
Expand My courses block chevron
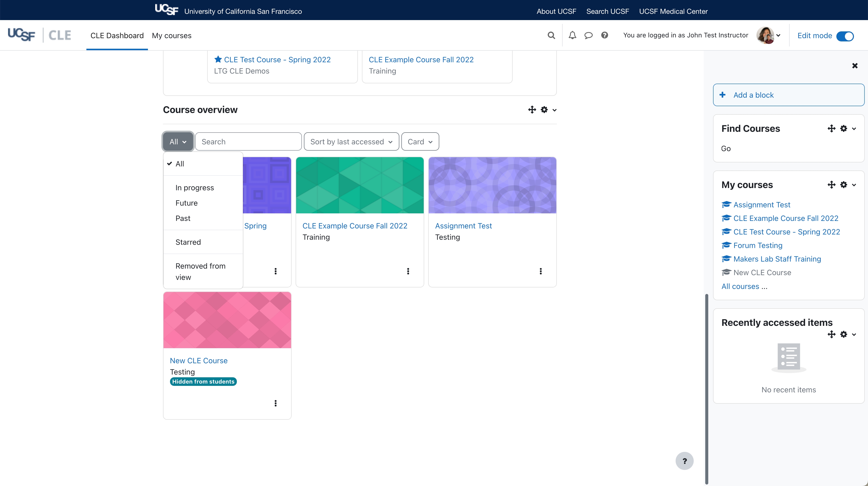coord(854,185)
